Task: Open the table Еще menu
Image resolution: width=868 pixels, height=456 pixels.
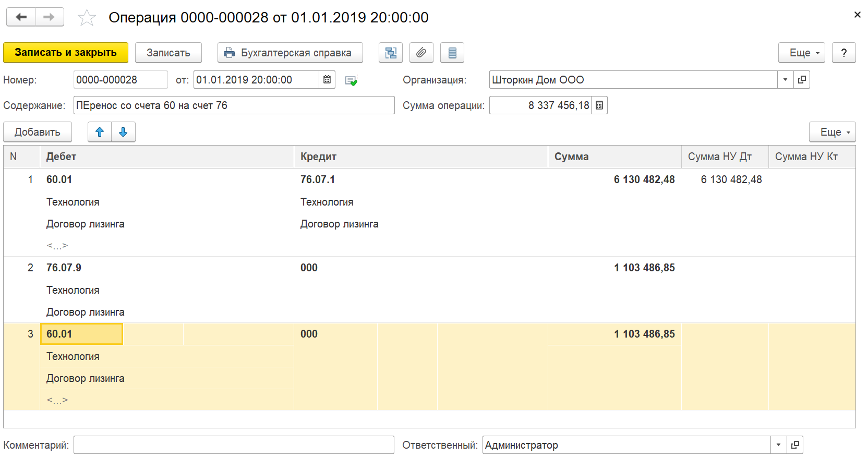Action: click(x=833, y=132)
